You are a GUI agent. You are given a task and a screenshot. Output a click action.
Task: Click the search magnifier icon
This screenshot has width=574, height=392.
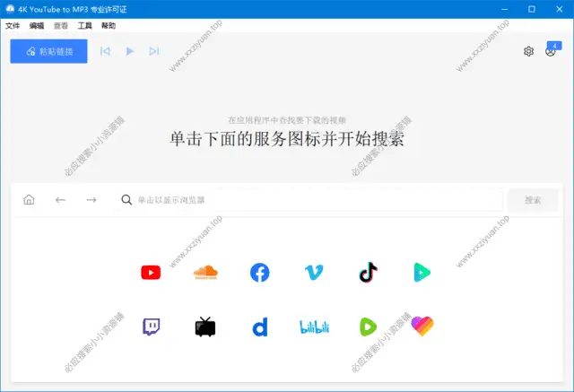coord(126,200)
